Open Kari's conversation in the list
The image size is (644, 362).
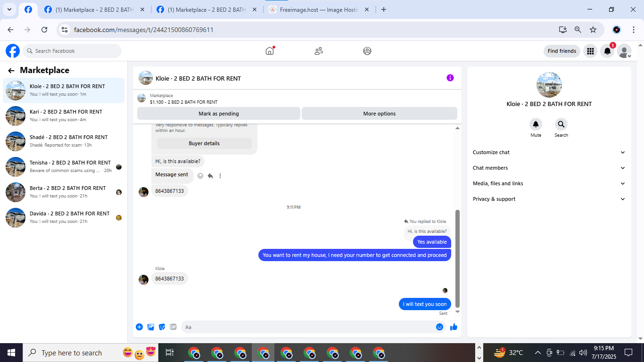pos(64,115)
